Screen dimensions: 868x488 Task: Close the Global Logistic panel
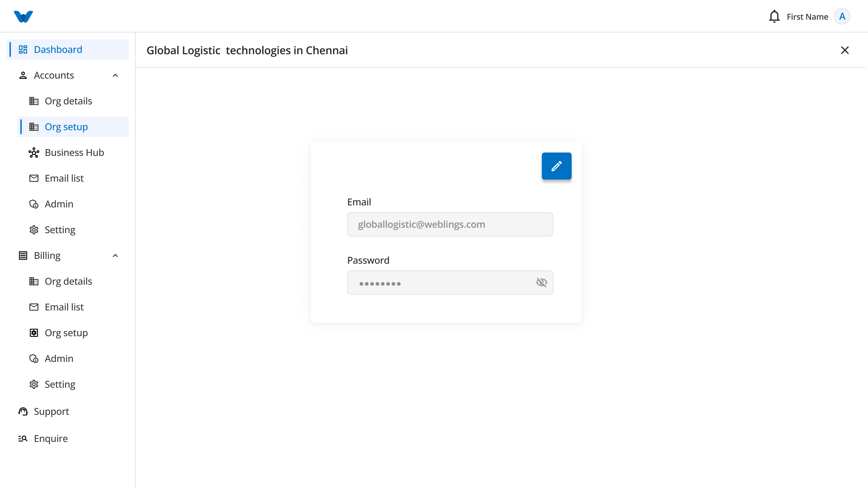click(845, 50)
